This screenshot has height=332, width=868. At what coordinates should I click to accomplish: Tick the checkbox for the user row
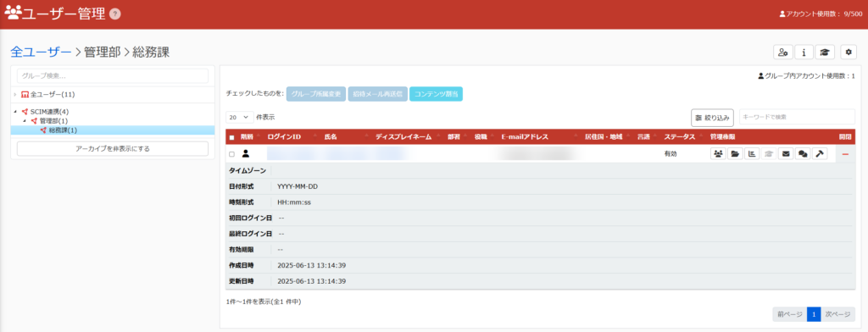232,154
